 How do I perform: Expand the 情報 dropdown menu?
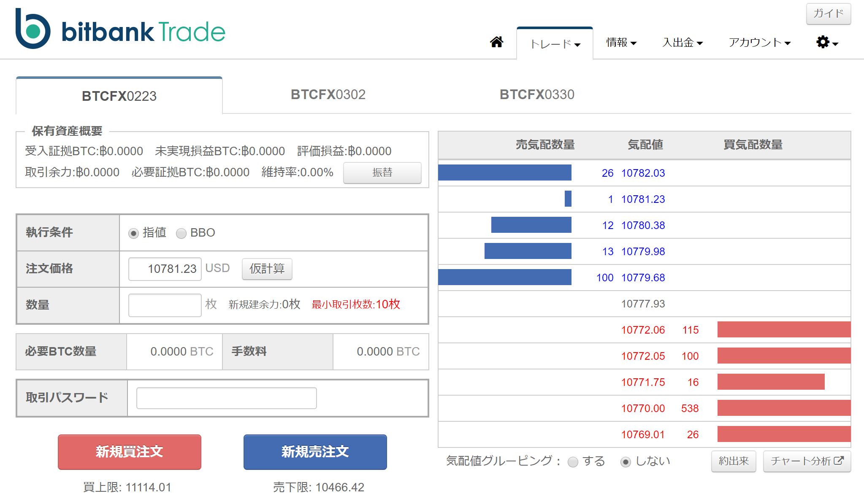point(621,43)
